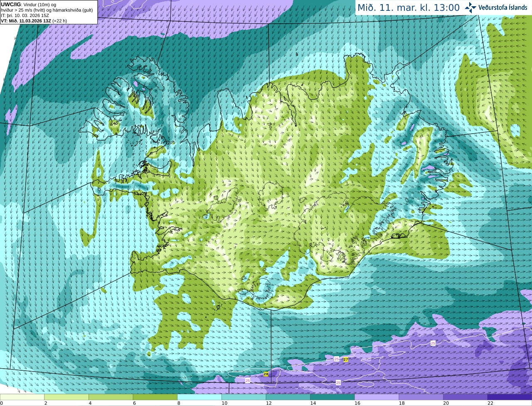532x406 pixels.
Task: Click the Veðurstofa Íslands logo icon
Action: point(470,7)
